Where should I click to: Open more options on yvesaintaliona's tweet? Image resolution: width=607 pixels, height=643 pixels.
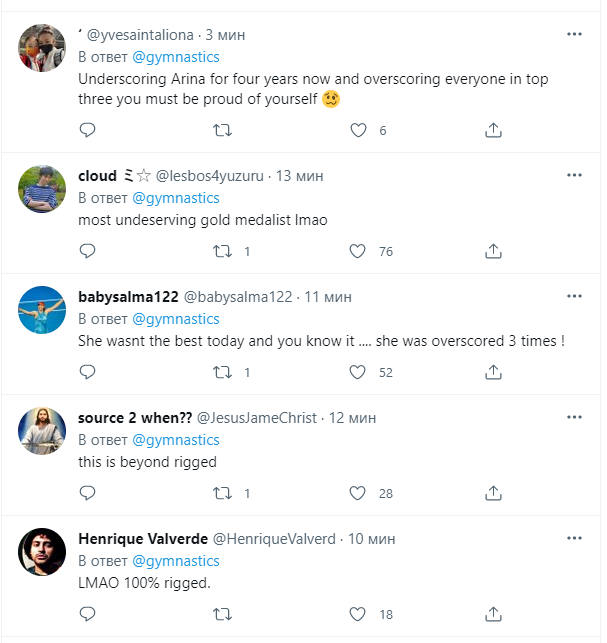tap(574, 34)
